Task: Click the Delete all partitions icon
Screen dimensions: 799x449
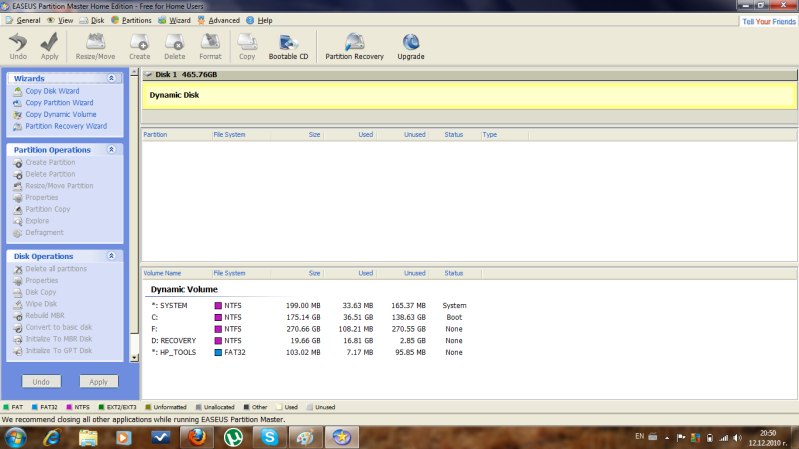Action: click(x=18, y=269)
